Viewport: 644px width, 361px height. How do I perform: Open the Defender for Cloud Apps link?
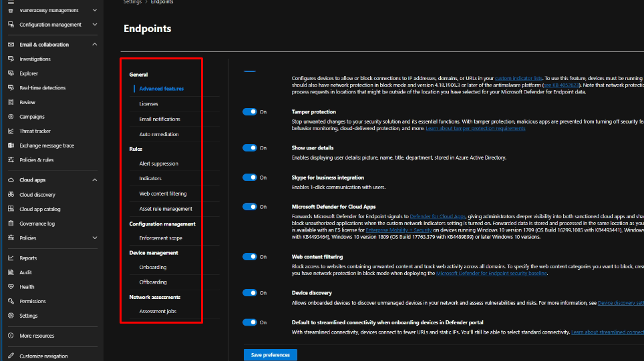(438, 216)
